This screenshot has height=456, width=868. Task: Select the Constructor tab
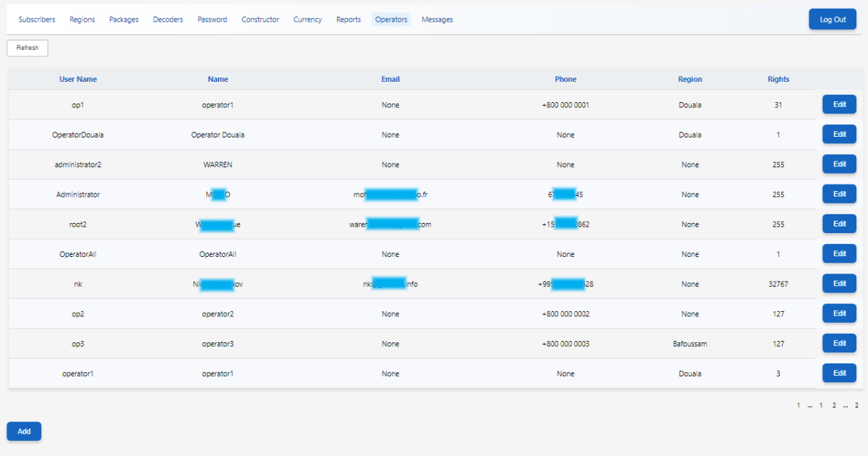[260, 20]
